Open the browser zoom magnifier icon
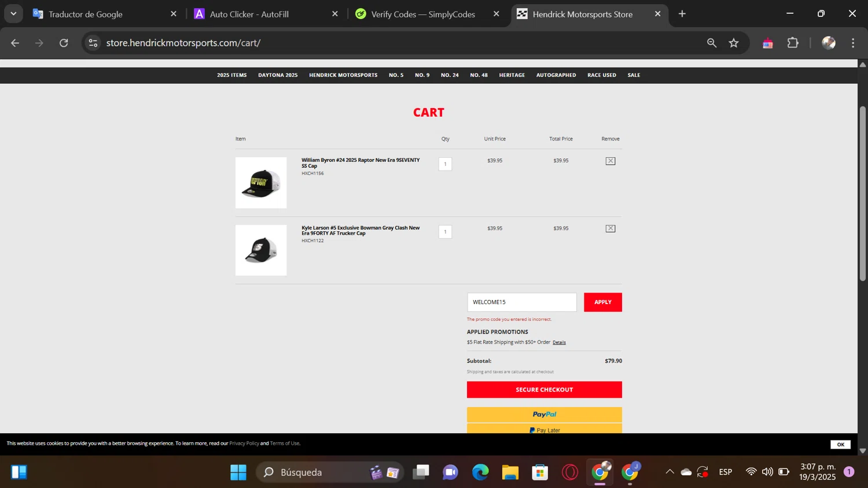The height and width of the screenshot is (488, 868). tap(712, 43)
